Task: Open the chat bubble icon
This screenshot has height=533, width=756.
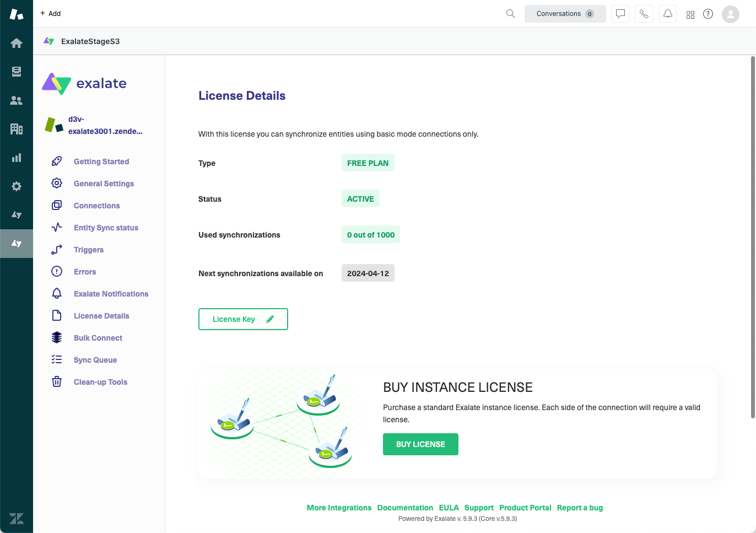Action: (x=620, y=14)
